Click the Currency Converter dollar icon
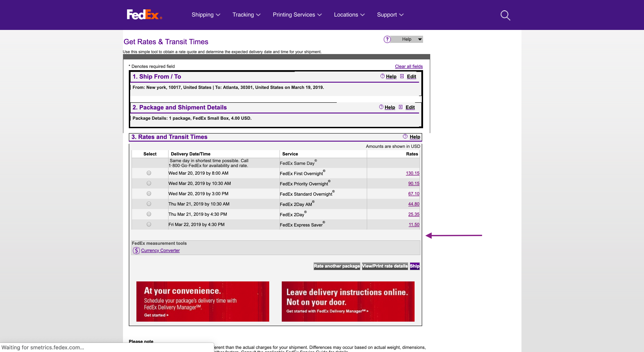The height and width of the screenshot is (352, 644). point(136,250)
